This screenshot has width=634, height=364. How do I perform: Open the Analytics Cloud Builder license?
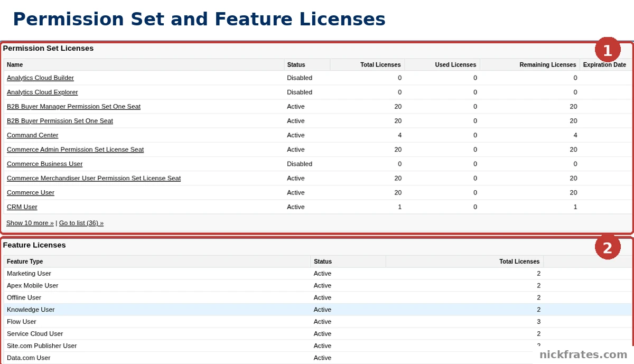point(40,78)
